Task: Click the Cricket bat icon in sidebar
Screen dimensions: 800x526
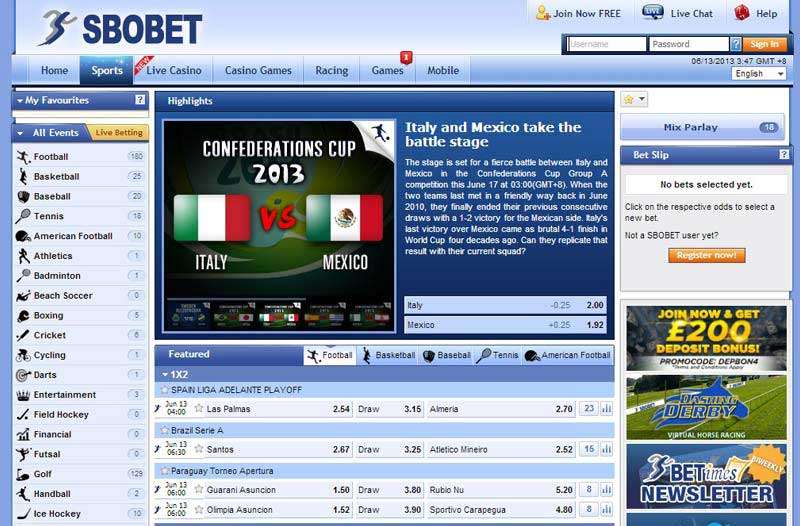Action: pyautogui.click(x=23, y=335)
